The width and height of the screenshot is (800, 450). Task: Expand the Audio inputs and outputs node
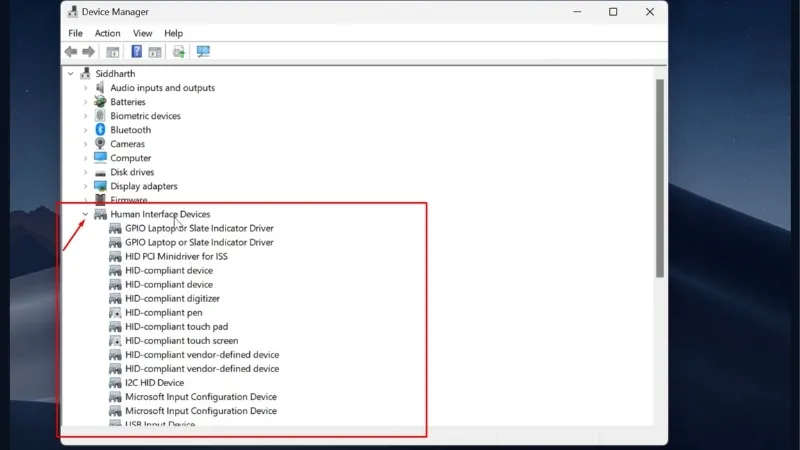click(85, 88)
